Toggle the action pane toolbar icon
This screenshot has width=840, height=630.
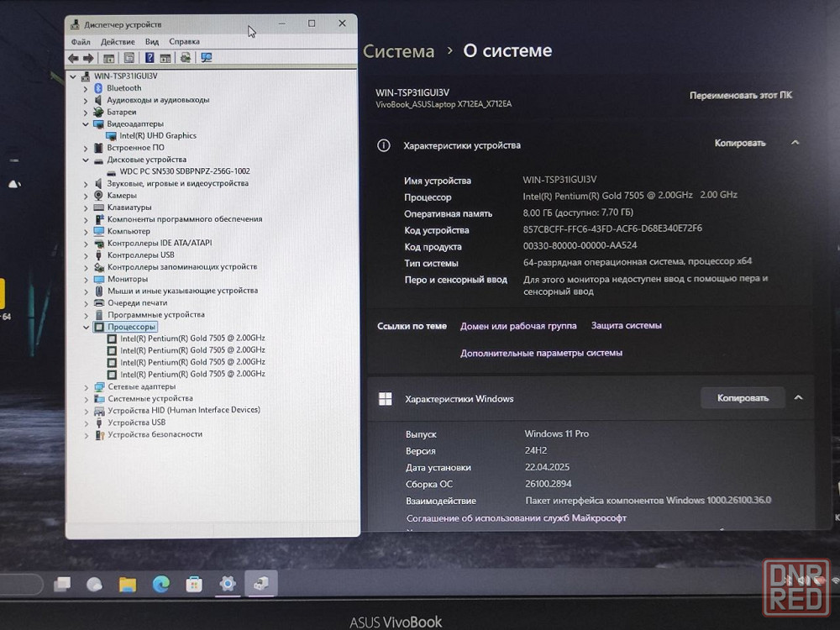coord(165,58)
